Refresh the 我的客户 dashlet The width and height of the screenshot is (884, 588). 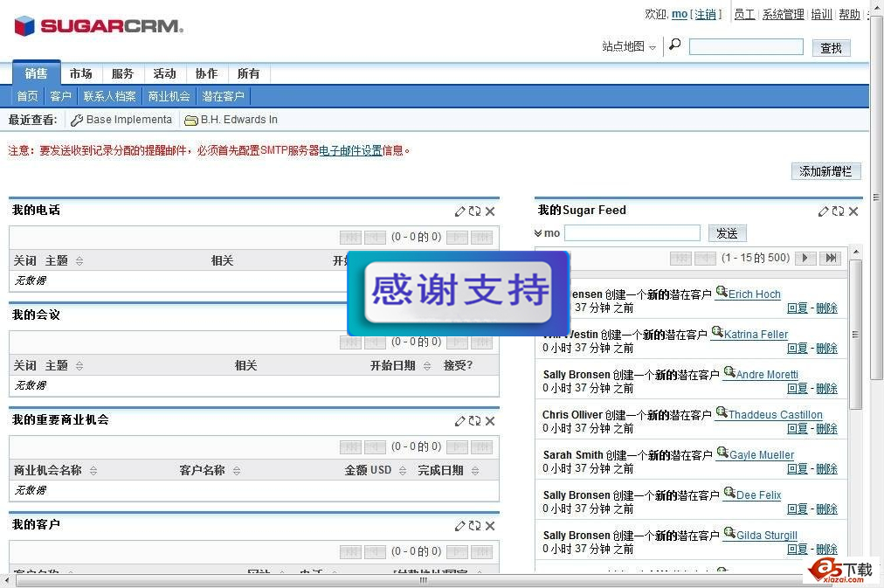474,526
